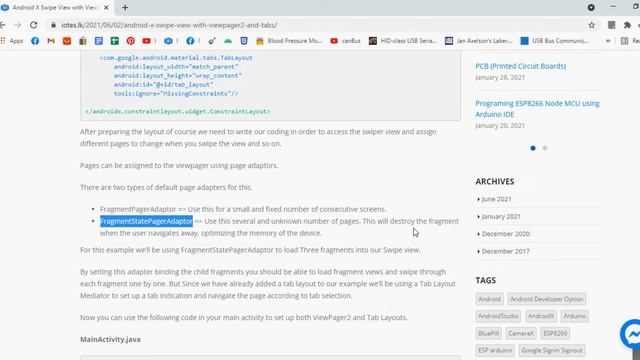Open the Reading list icon
The width and height of the screenshot is (640, 360).
pos(624,41)
